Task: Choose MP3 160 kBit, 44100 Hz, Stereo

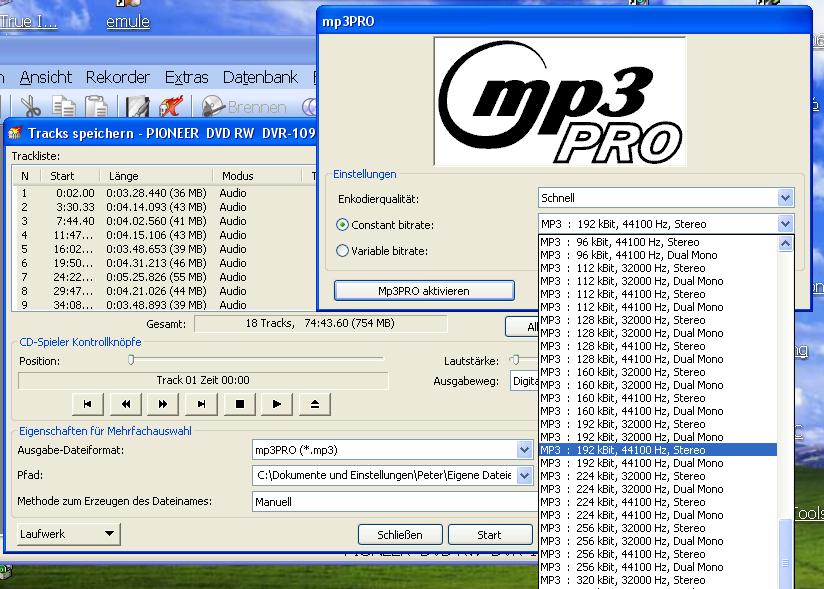Action: click(x=658, y=398)
